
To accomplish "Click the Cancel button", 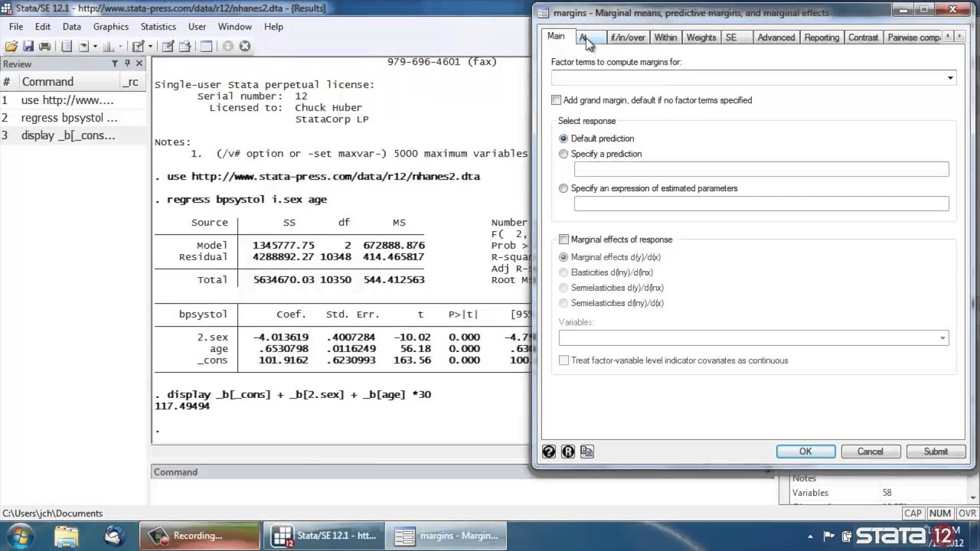I will (871, 452).
